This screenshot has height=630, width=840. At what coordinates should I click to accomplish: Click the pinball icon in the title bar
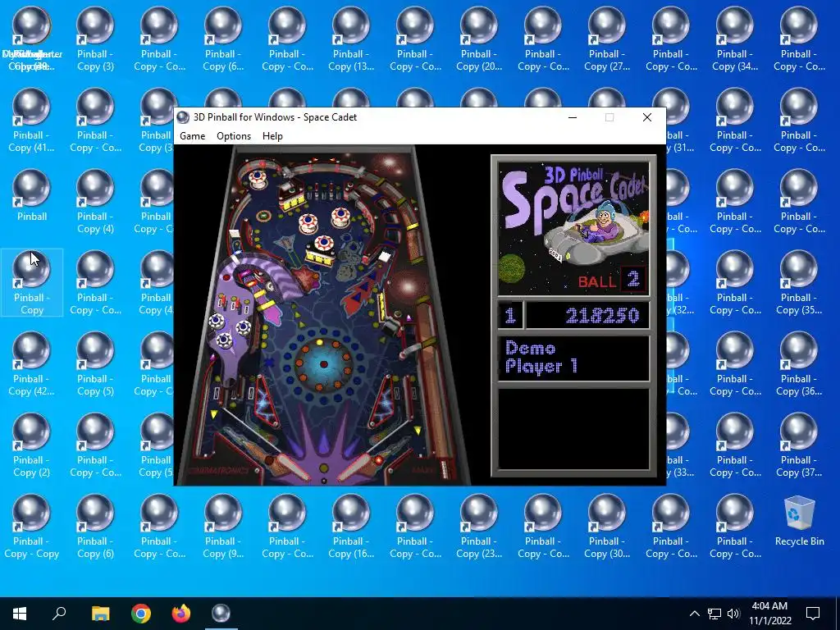(183, 117)
